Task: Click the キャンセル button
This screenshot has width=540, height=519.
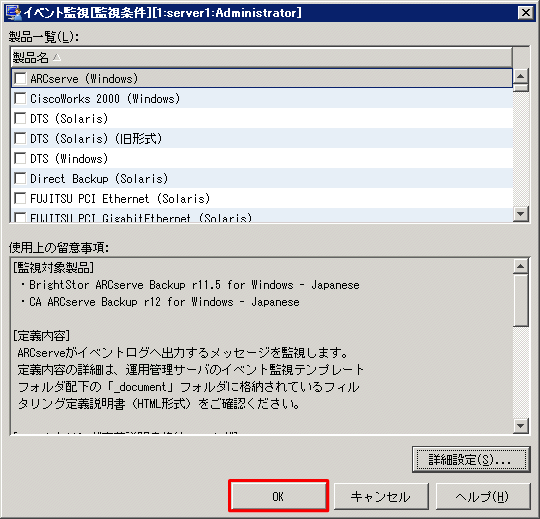Action: coord(381,496)
